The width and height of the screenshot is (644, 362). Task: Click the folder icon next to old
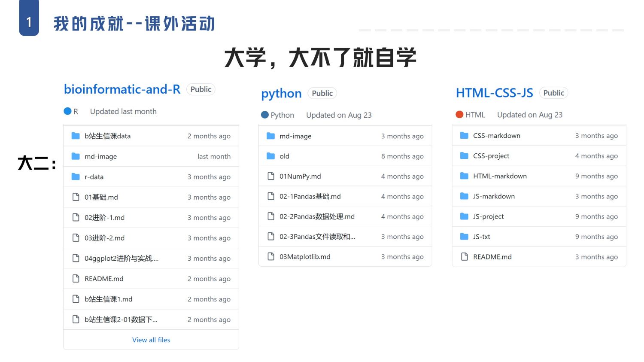click(x=271, y=156)
